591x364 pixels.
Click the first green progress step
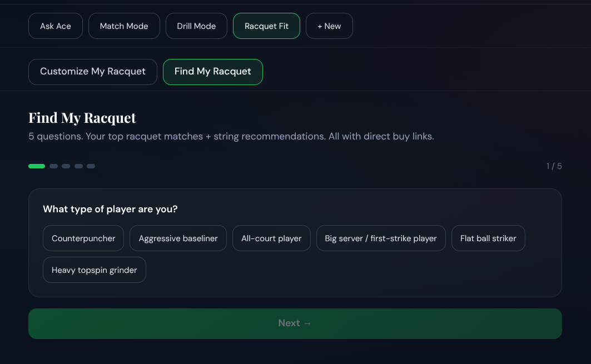tap(37, 166)
